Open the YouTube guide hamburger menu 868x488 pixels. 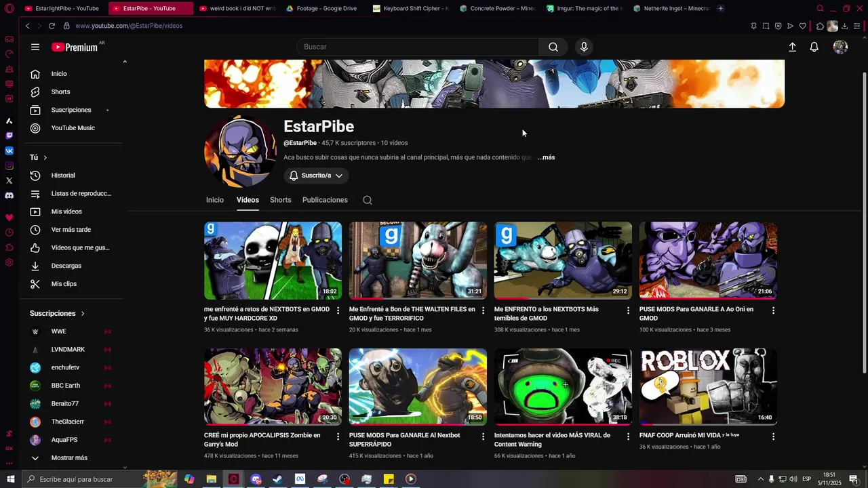click(x=35, y=47)
